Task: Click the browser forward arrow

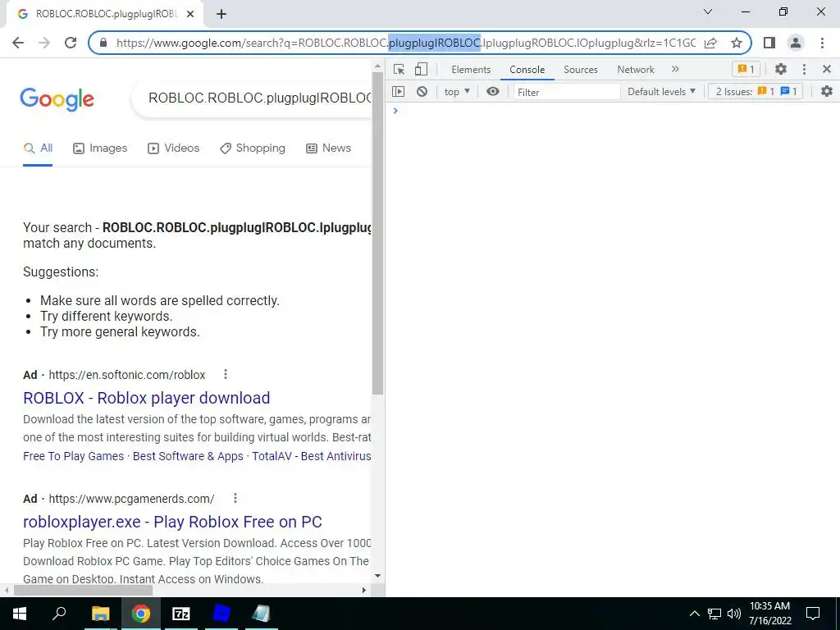Action: (x=44, y=43)
